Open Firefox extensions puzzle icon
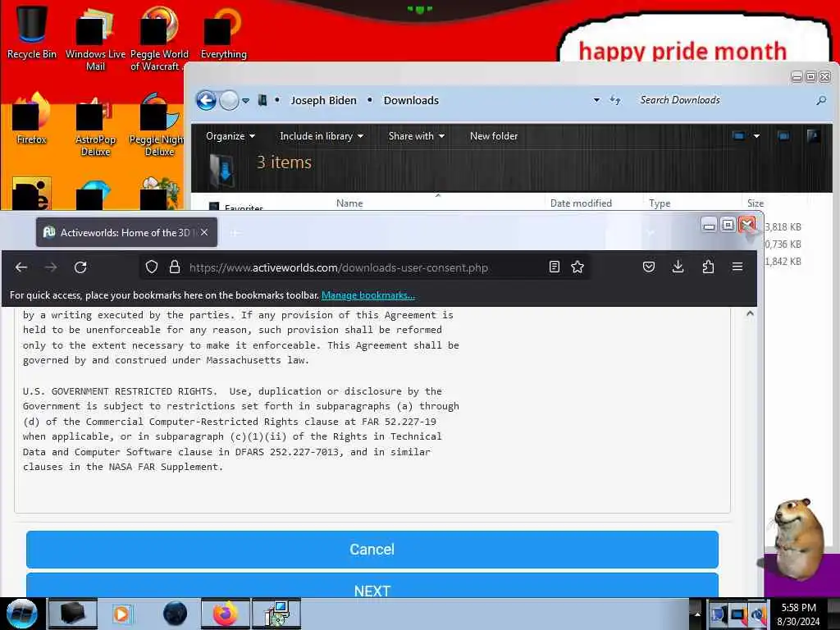The height and width of the screenshot is (630, 840). [x=708, y=267]
